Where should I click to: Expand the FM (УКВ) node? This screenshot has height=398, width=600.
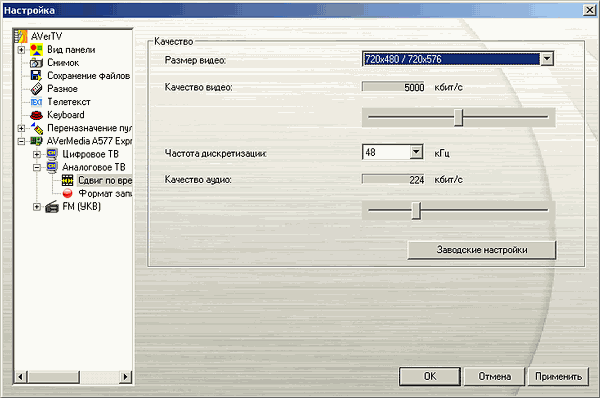tap(37, 207)
